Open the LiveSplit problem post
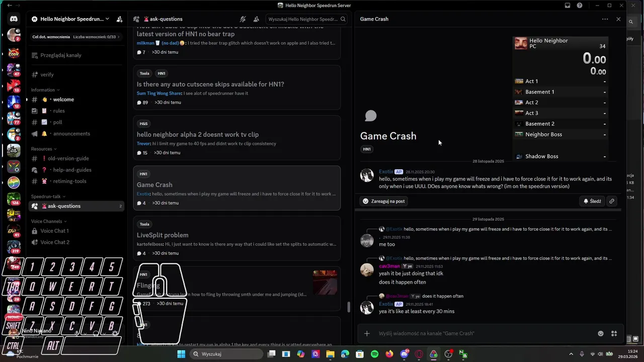644x362 pixels. click(236, 238)
